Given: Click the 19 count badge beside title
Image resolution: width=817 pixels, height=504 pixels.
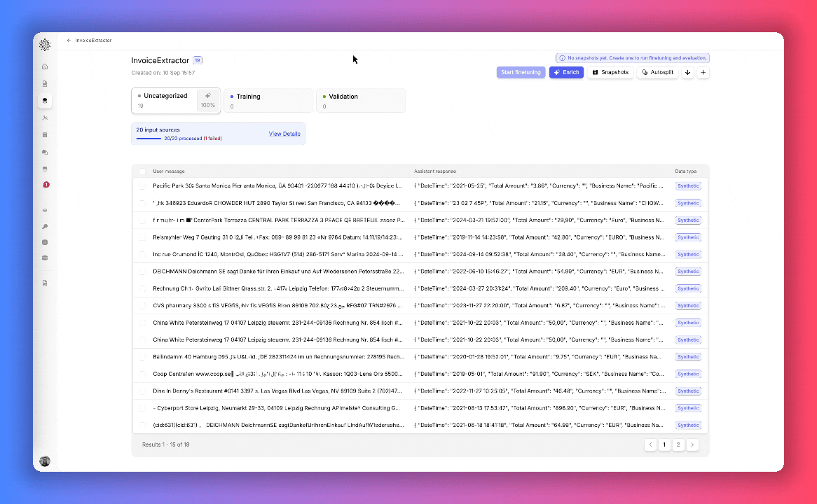Looking at the screenshot, I should coord(198,60).
